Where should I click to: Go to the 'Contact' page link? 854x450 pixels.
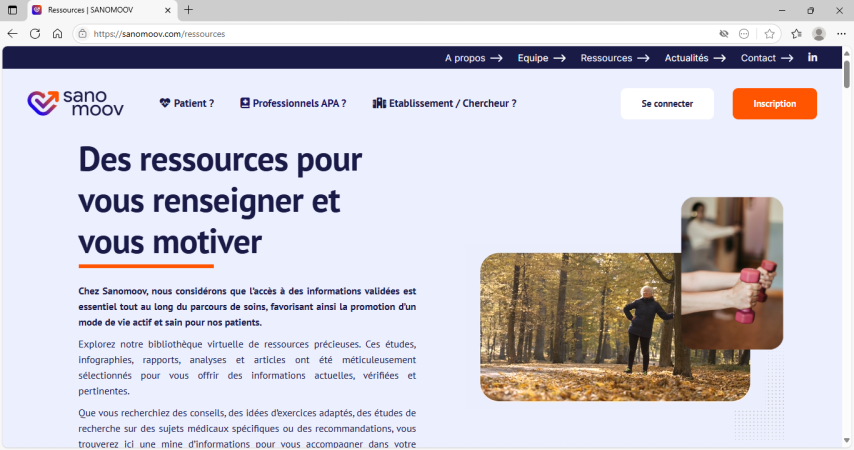766,58
